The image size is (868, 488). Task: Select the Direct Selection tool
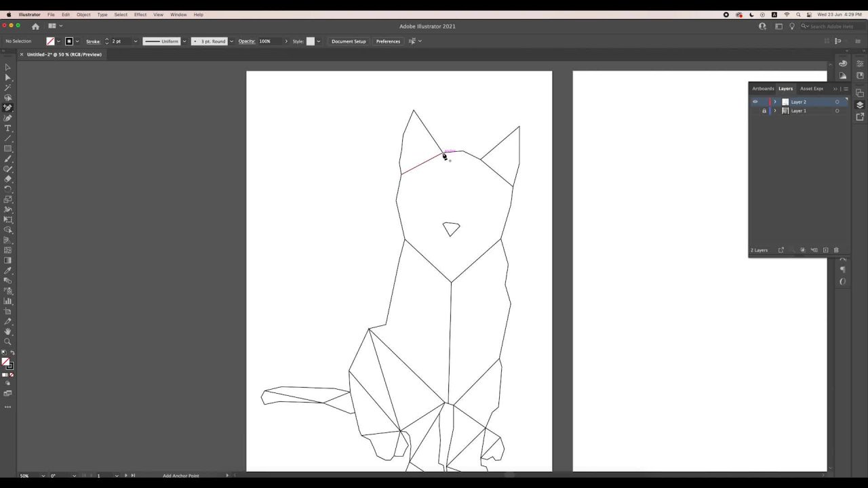(x=7, y=77)
